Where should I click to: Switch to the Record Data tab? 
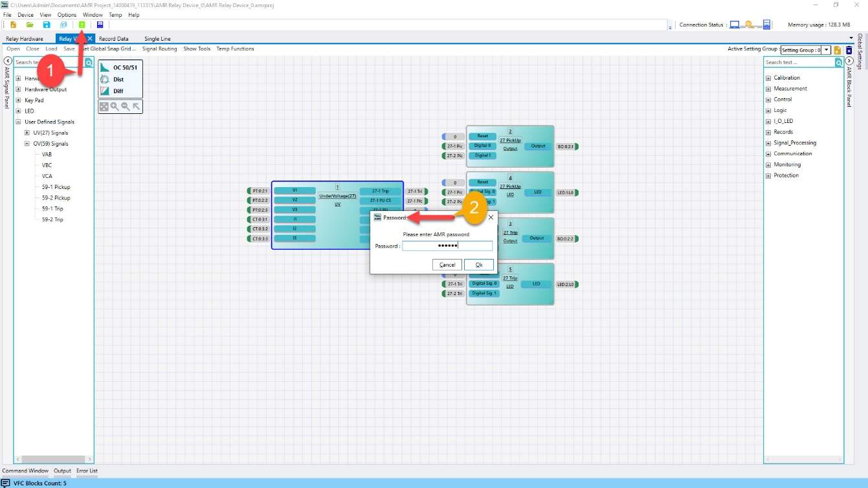(113, 39)
